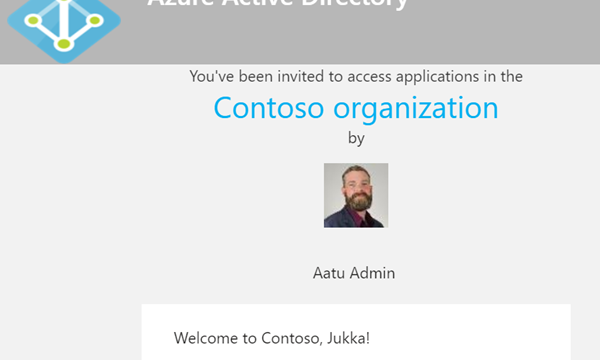Screen dimensions: 600x360
Task: Click the "Welcome to Contoso, Jukka!" message
Action: [x=272, y=338]
